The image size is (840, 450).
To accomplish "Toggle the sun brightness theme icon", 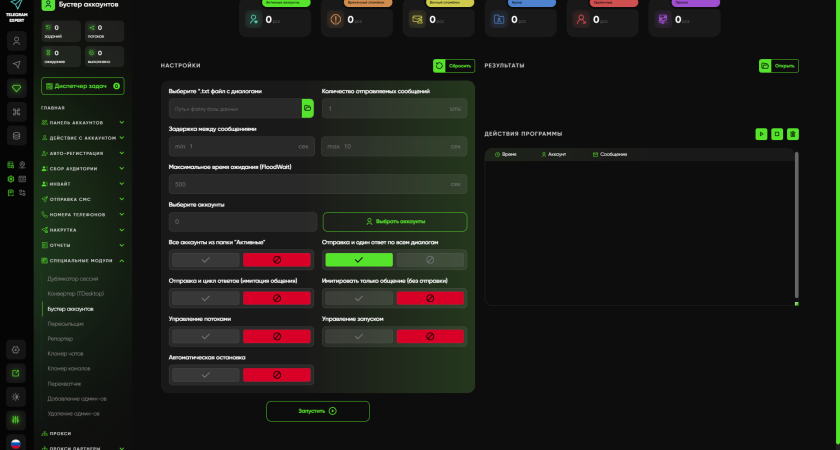I will pos(16,397).
